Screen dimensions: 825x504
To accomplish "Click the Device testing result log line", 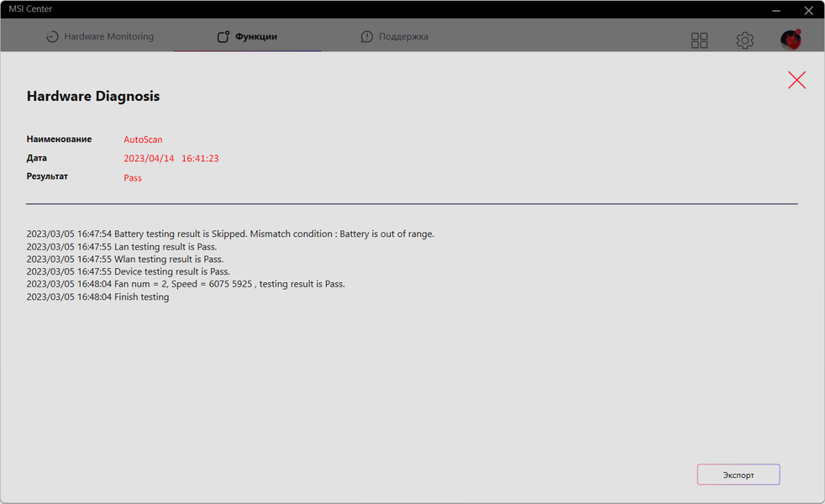I will (x=129, y=271).
